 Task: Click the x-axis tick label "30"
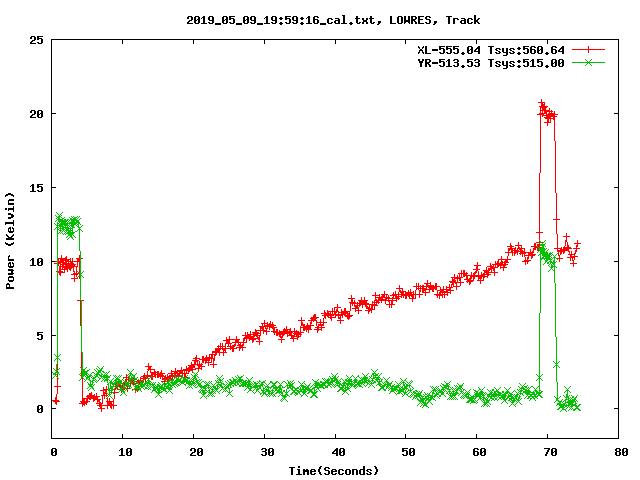tap(267, 452)
